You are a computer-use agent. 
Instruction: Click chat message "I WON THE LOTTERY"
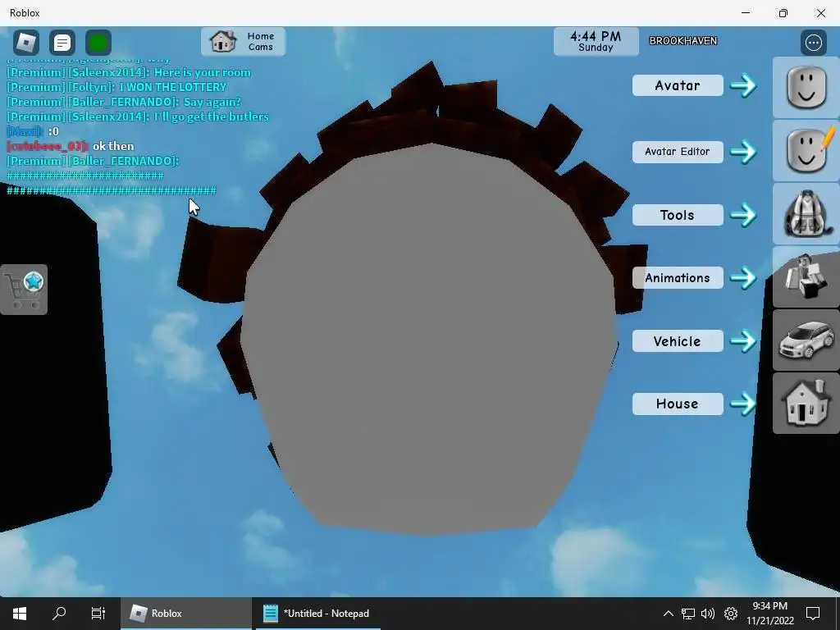[x=173, y=87]
